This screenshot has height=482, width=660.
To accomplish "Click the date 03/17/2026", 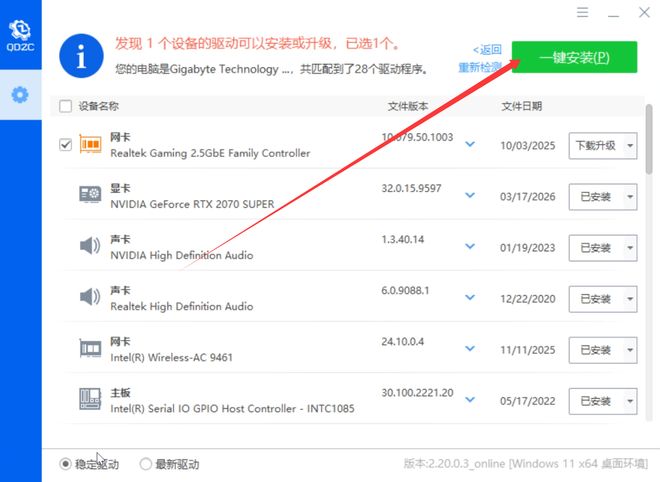I will (x=527, y=197).
